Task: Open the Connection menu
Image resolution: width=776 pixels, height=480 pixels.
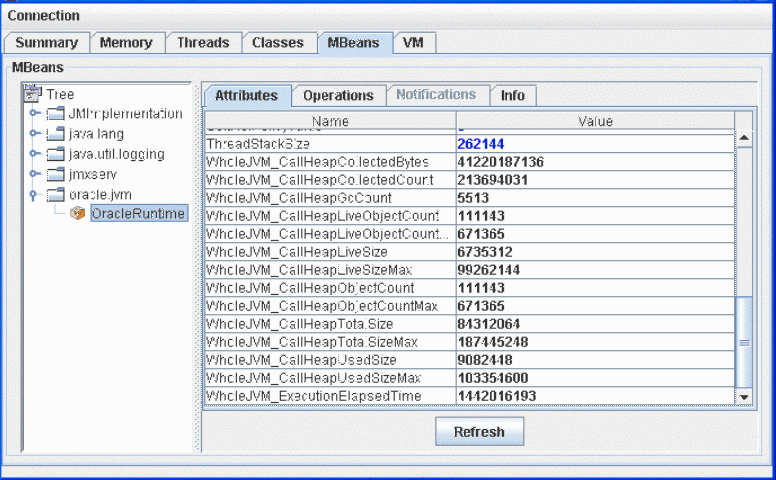Action: [x=44, y=16]
